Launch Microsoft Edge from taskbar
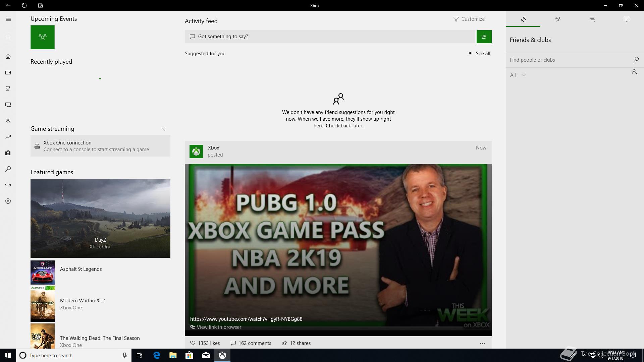This screenshot has height=362, width=644. click(156, 355)
